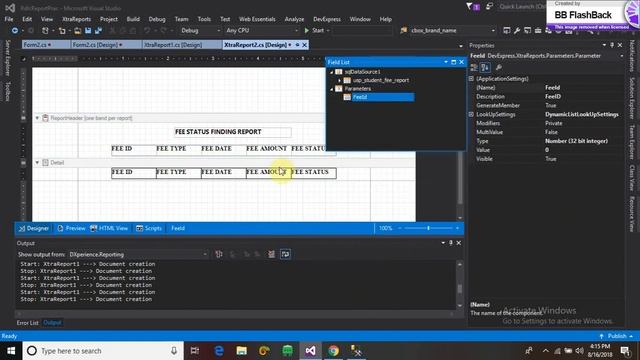The height and width of the screenshot is (360, 640).
Task: Click the Action Center notification icon
Action: tap(624, 351)
